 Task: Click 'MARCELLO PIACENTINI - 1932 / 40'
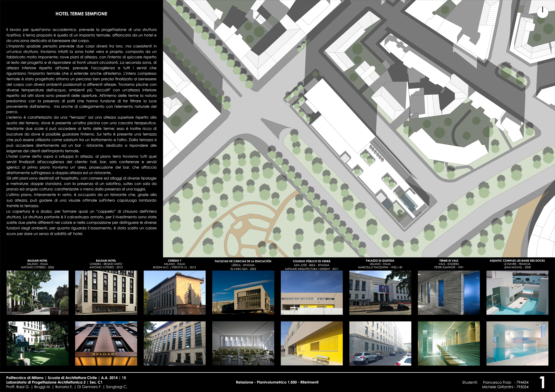pos(380,267)
